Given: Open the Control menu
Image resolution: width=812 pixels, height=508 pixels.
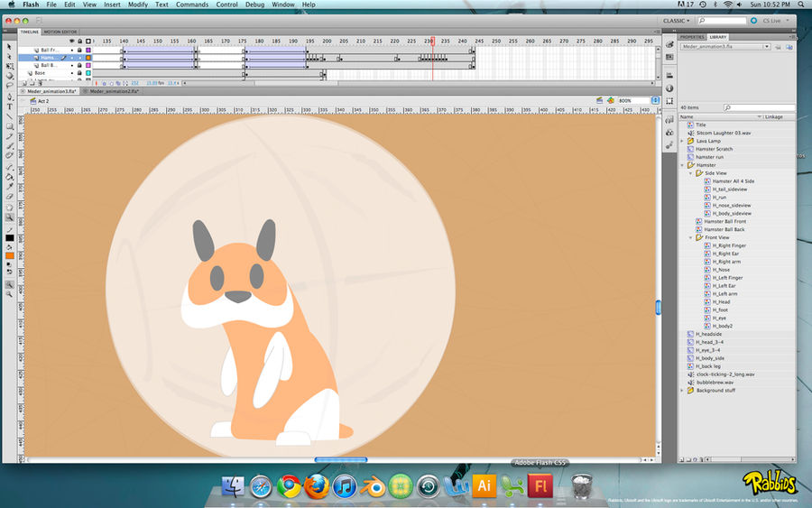Looking at the screenshot, I should (226, 5).
